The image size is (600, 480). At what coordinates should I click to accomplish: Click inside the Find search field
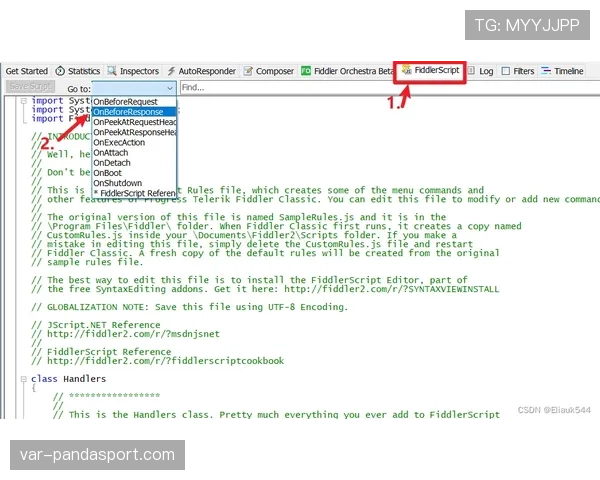pyautogui.click(x=390, y=88)
